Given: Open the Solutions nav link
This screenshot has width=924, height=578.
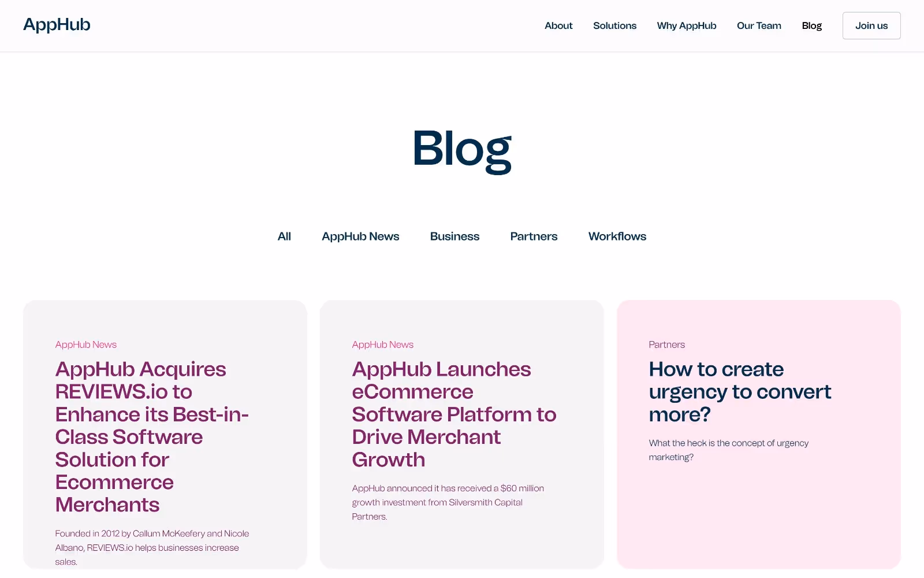Looking at the screenshot, I should pyautogui.click(x=614, y=25).
